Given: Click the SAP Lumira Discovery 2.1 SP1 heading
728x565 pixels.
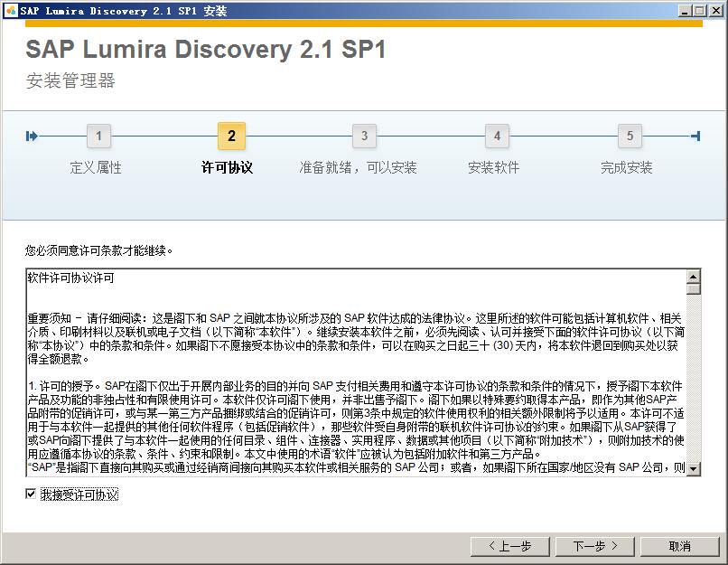Looking at the screenshot, I should 206,49.
